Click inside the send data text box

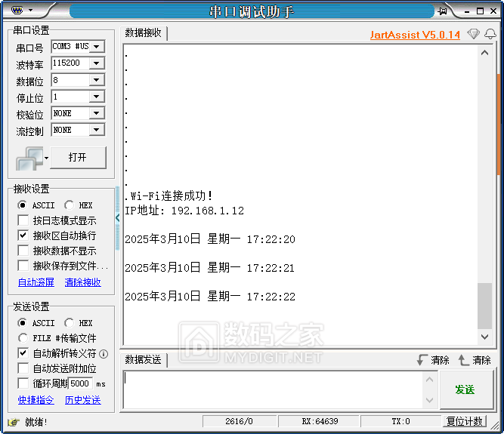[272, 389]
